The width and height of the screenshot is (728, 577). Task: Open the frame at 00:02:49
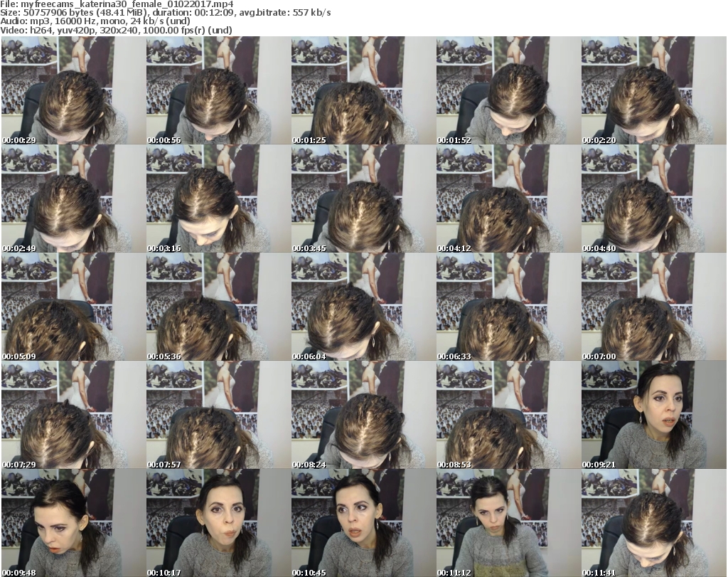tap(73, 198)
